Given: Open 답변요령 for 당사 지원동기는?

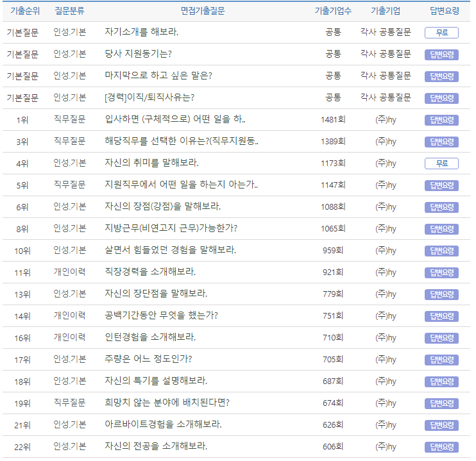Looking at the screenshot, I should coord(441,54).
